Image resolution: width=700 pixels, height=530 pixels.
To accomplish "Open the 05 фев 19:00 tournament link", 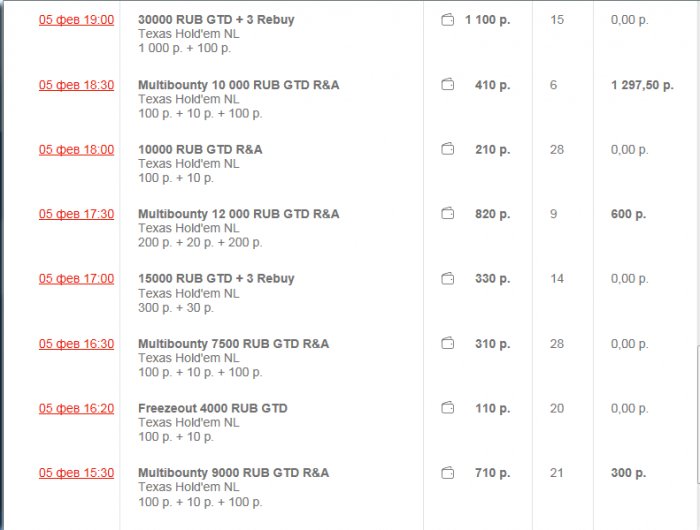I will click(x=76, y=20).
